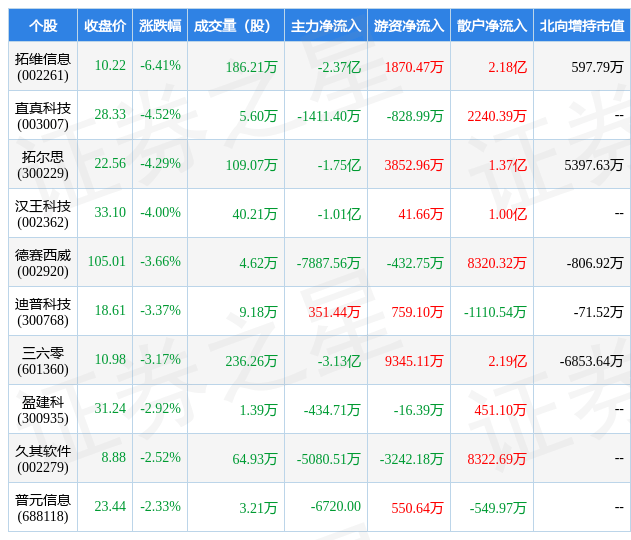Click the -4.52% change value
This screenshot has height=540, width=631.
click(161, 114)
